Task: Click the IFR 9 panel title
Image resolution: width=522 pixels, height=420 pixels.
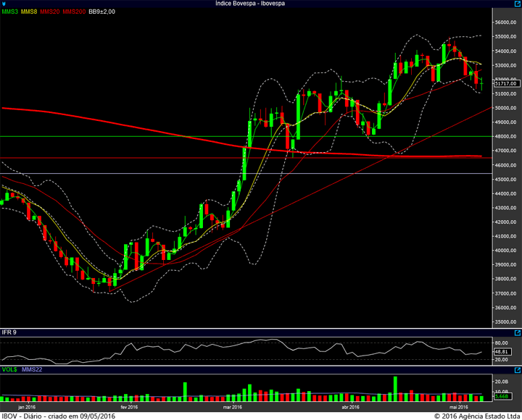Action: (x=9, y=332)
